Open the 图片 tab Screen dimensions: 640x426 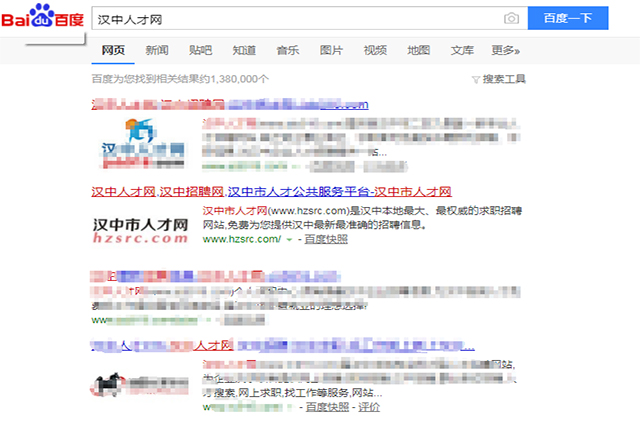pos(331,50)
